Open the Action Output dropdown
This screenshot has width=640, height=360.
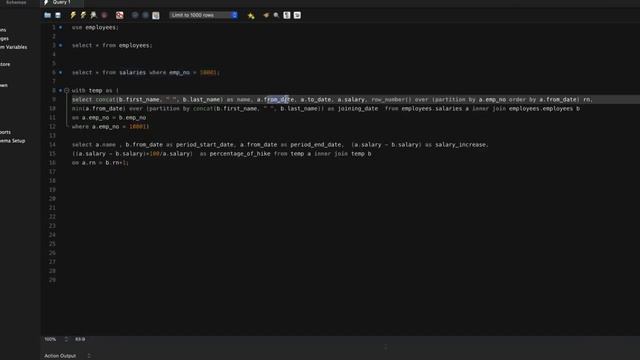[67, 356]
